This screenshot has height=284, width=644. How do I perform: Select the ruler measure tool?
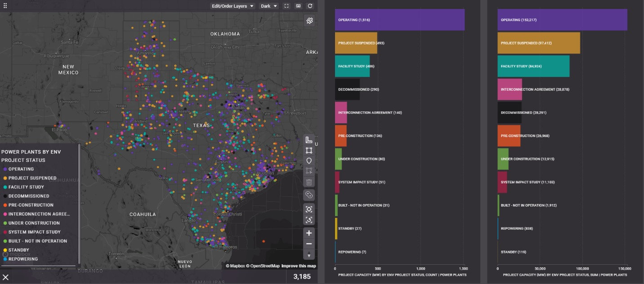tap(309, 140)
